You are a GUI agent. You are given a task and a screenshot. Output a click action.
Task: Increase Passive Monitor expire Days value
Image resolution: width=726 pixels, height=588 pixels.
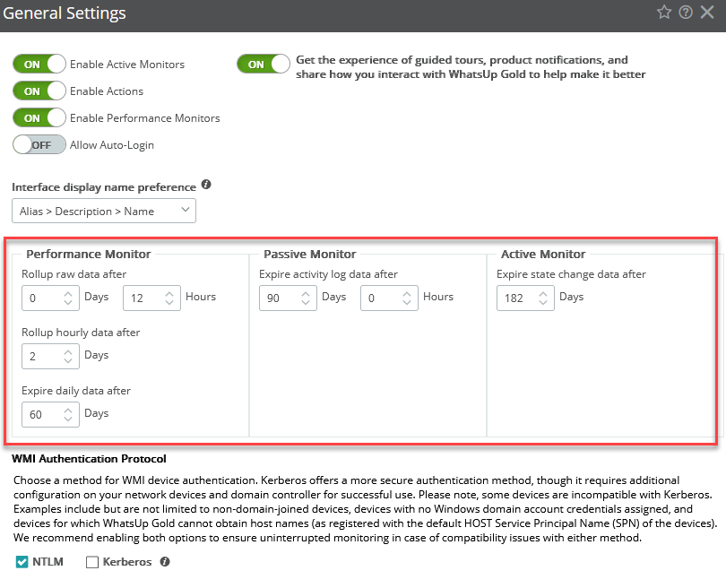(x=306, y=293)
